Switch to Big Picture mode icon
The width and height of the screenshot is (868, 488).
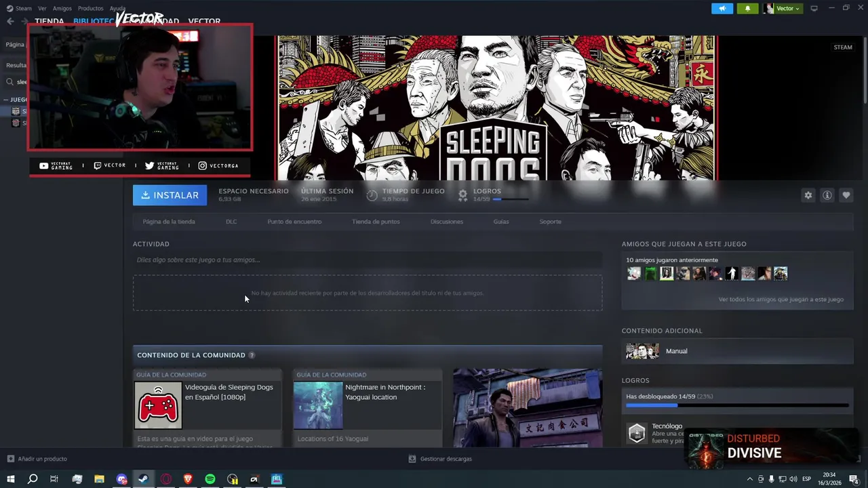point(814,8)
